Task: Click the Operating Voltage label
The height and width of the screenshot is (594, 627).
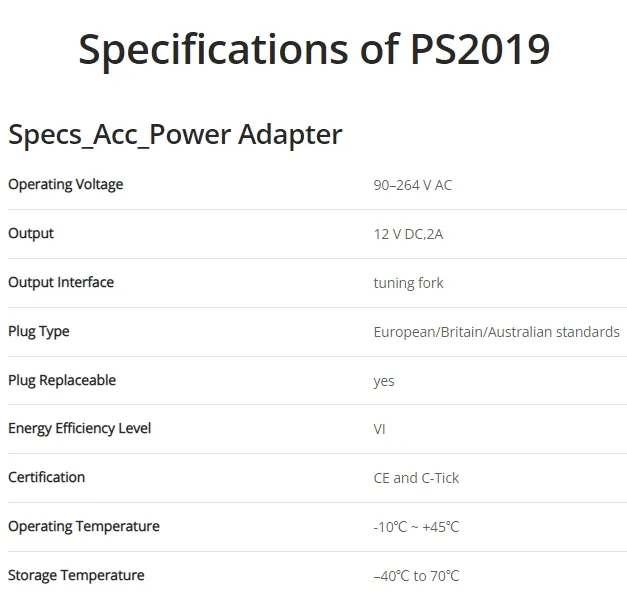Action: click(66, 185)
